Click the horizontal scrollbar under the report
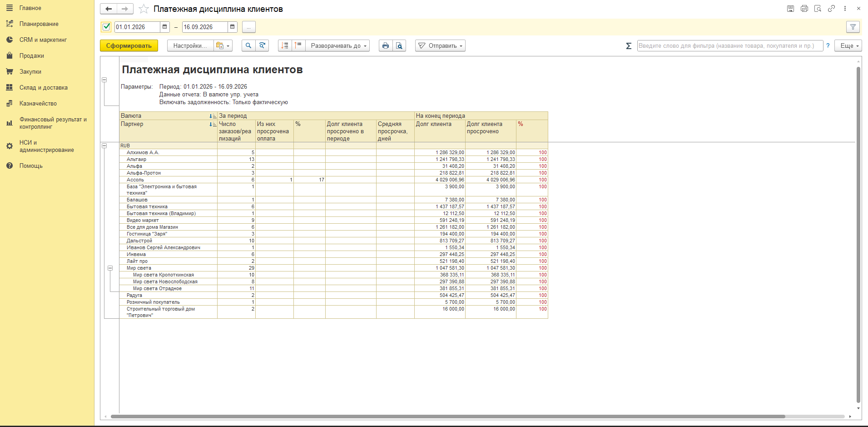The width and height of the screenshot is (868, 427). click(x=448, y=417)
